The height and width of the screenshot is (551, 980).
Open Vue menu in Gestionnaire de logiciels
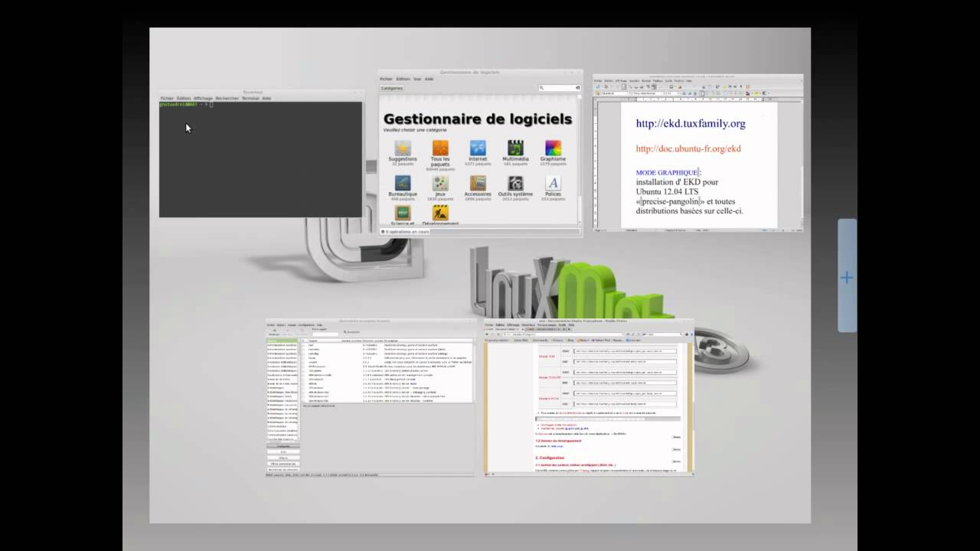point(417,79)
